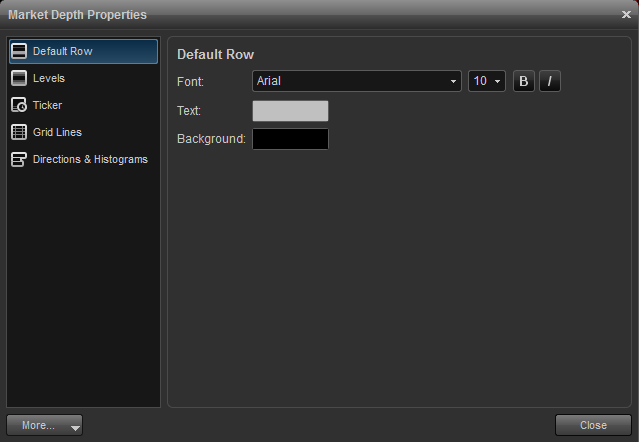Click the Ticker sidebar icon
Screen dimensions: 639x442
(x=19, y=105)
